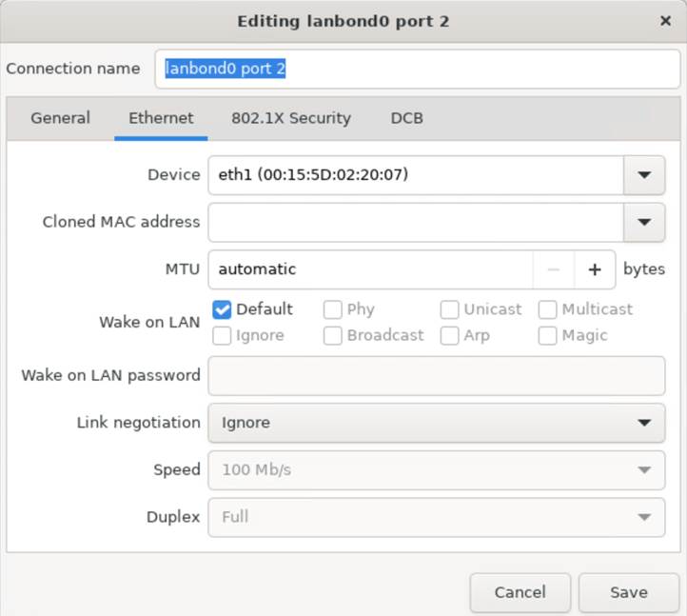Click the Save button
This screenshot has height=616, width=687.
[628, 592]
